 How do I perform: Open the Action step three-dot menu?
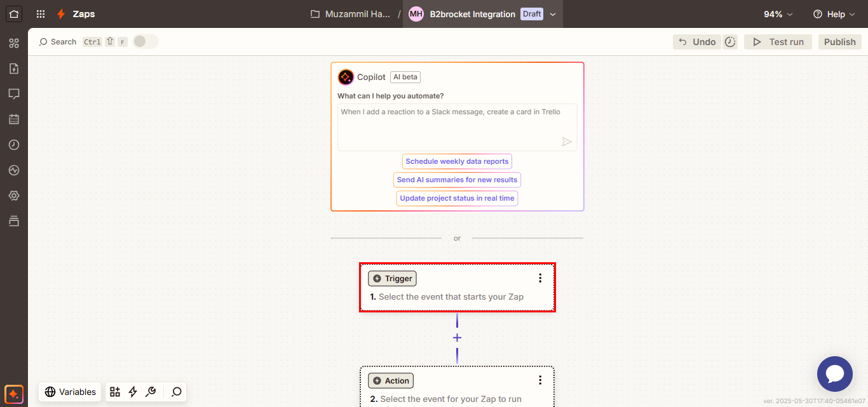[x=540, y=380]
